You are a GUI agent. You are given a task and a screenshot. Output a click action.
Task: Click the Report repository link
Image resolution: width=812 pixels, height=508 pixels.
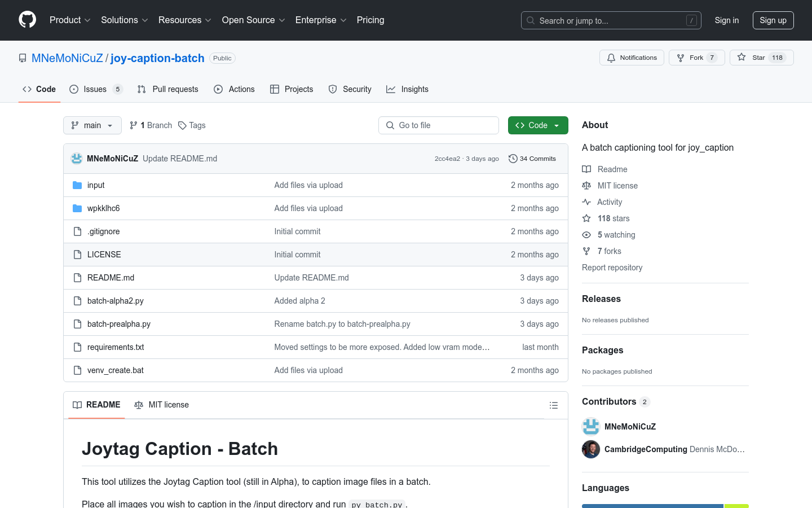pos(612,268)
